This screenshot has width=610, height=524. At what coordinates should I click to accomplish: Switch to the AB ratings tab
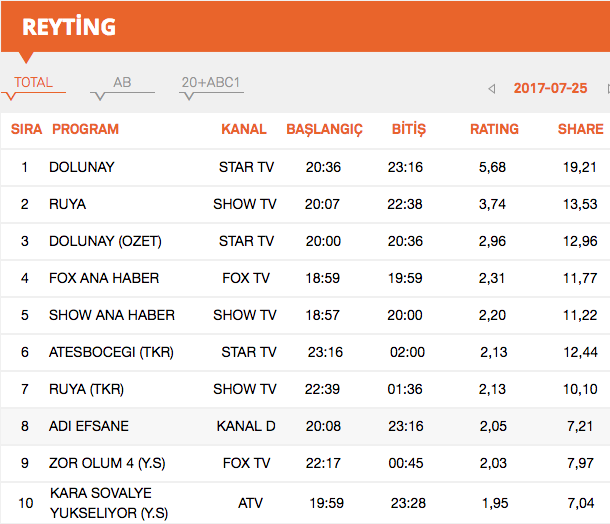[122, 83]
